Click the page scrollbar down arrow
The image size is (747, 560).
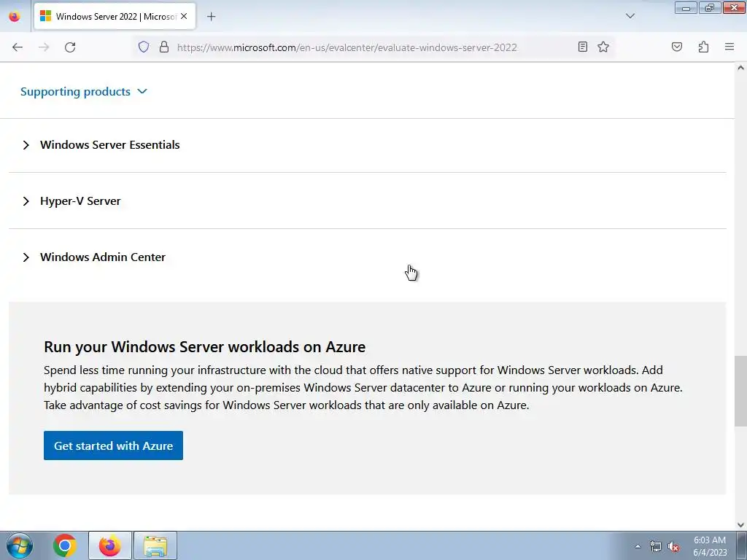741,525
